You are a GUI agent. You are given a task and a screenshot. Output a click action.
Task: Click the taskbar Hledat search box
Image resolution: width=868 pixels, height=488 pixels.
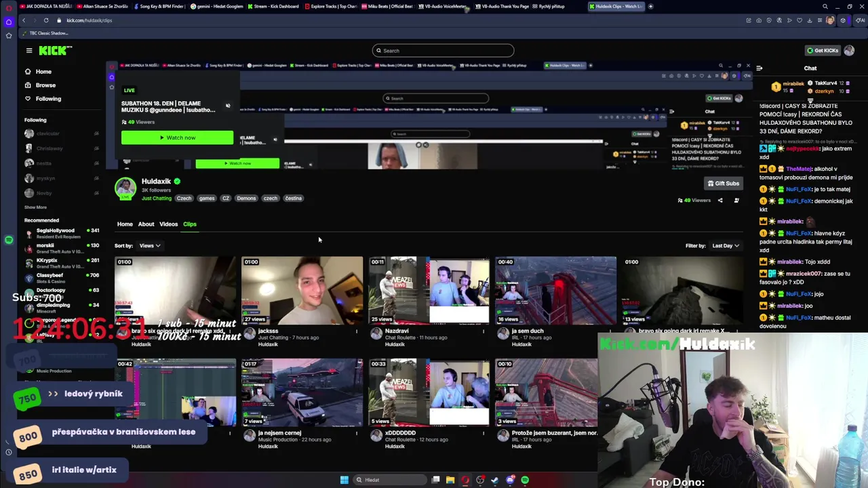[390, 480]
